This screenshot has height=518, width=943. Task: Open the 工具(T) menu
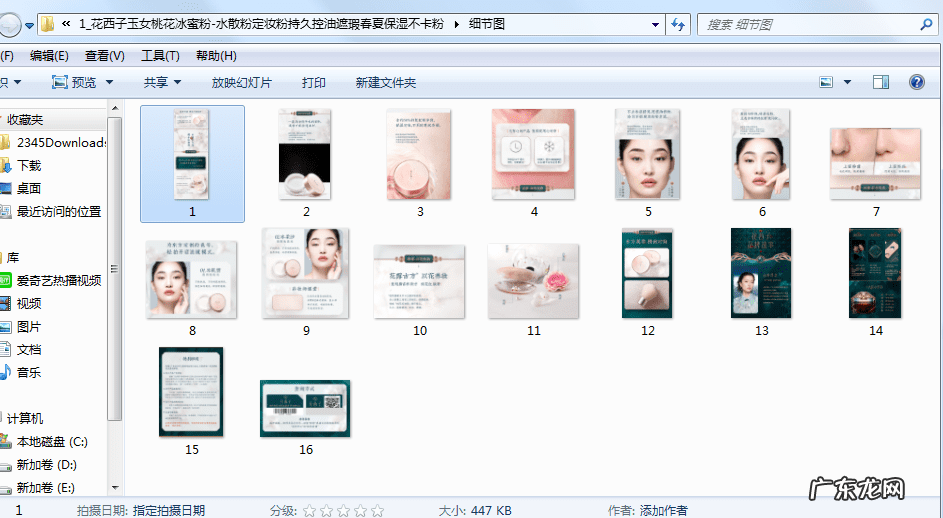pyautogui.click(x=160, y=56)
